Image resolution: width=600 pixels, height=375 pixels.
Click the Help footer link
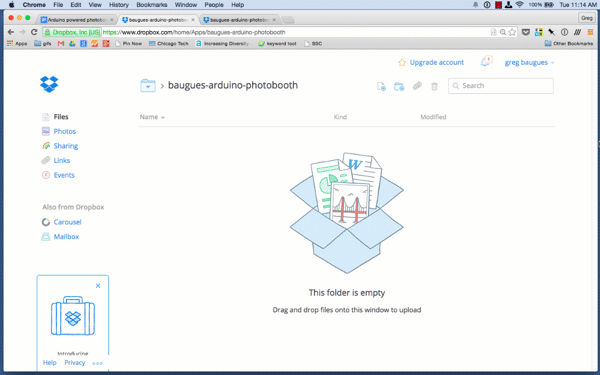coord(49,363)
